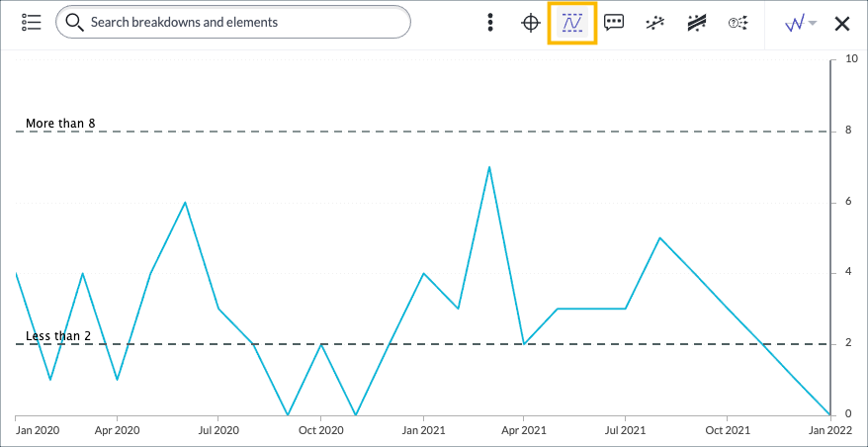Screen dimensions: 868x447
Task: Open the question mark explain icon
Action: click(x=738, y=23)
